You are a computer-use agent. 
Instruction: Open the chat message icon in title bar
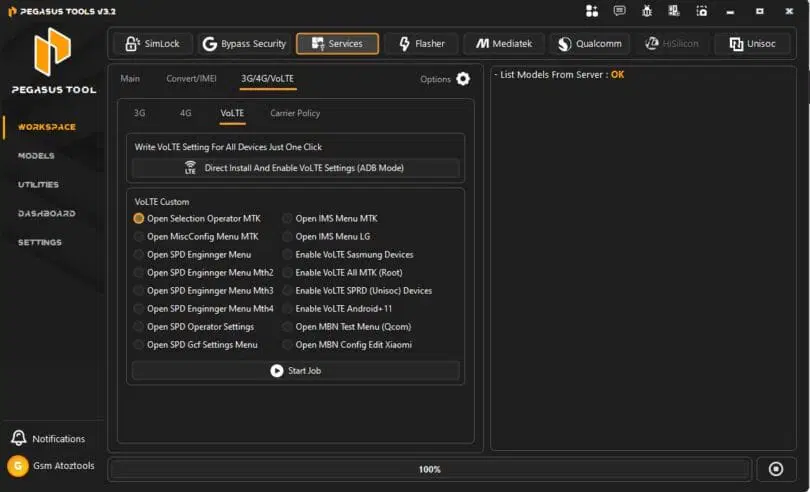click(619, 11)
